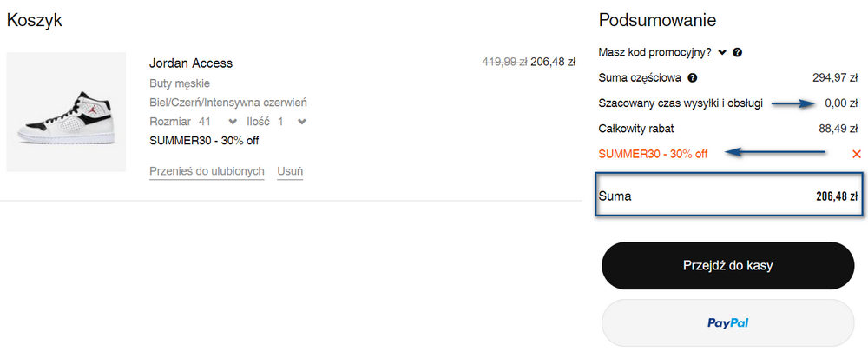The height and width of the screenshot is (352, 868).
Task: Click help icon beside promo code question
Action: (737, 53)
